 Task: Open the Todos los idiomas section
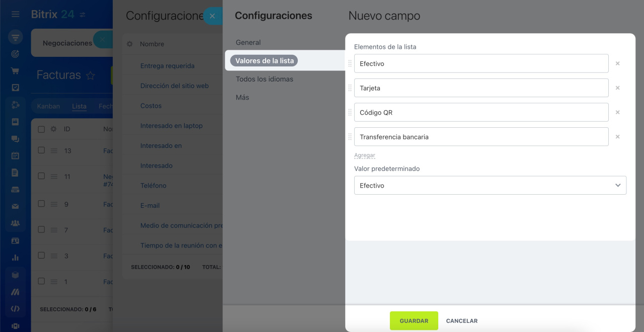click(264, 79)
